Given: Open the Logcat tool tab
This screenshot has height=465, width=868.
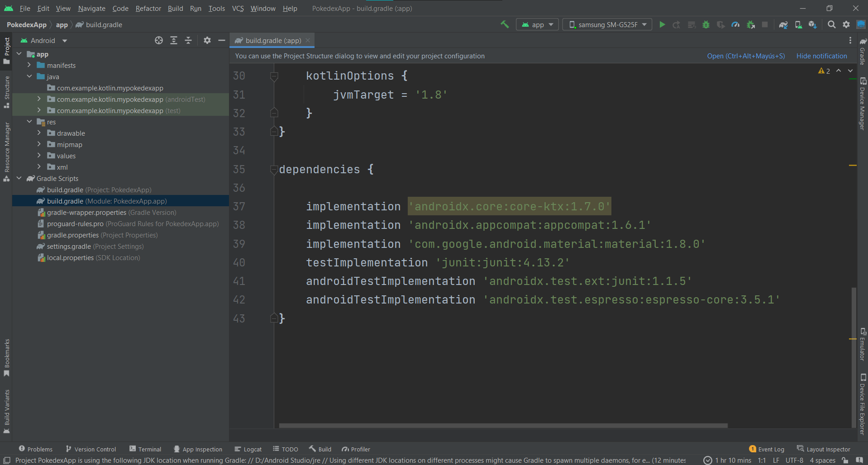Looking at the screenshot, I should (248, 449).
